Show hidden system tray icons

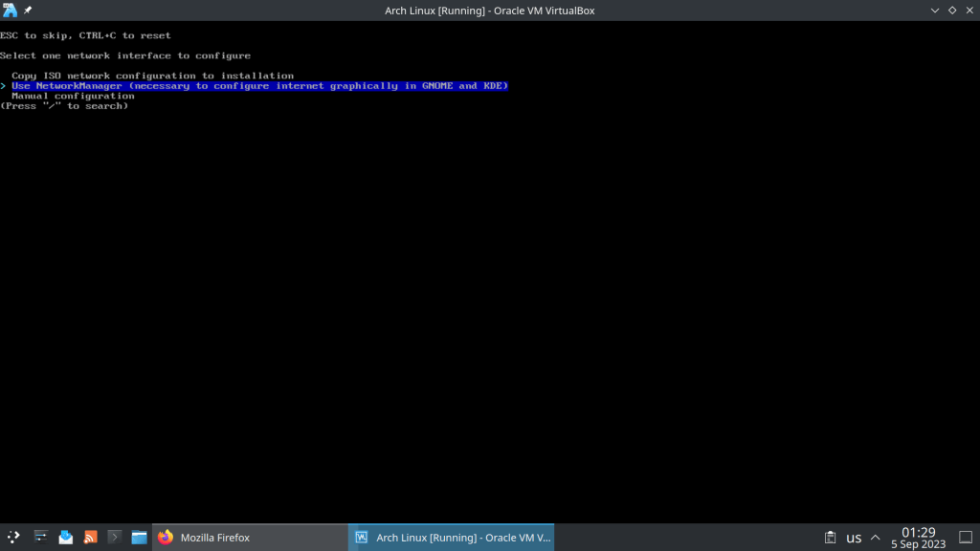875,538
